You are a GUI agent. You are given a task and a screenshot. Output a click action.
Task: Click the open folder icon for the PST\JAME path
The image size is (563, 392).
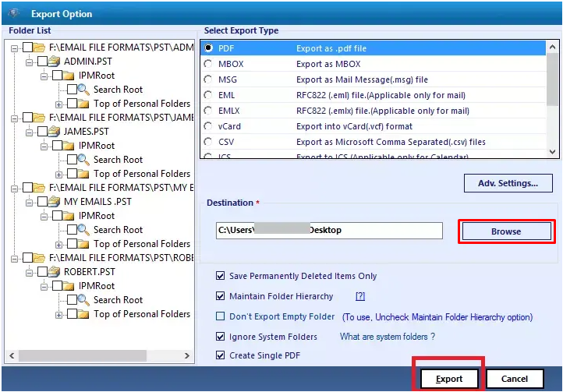coord(39,118)
